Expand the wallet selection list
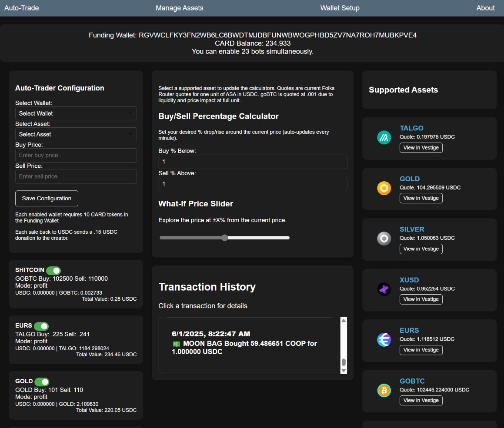504x428 pixels. point(76,113)
